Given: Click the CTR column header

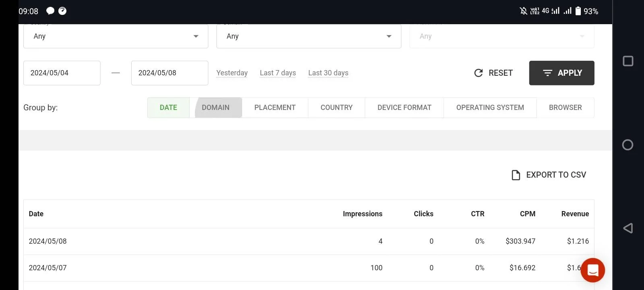Looking at the screenshot, I should click(478, 214).
